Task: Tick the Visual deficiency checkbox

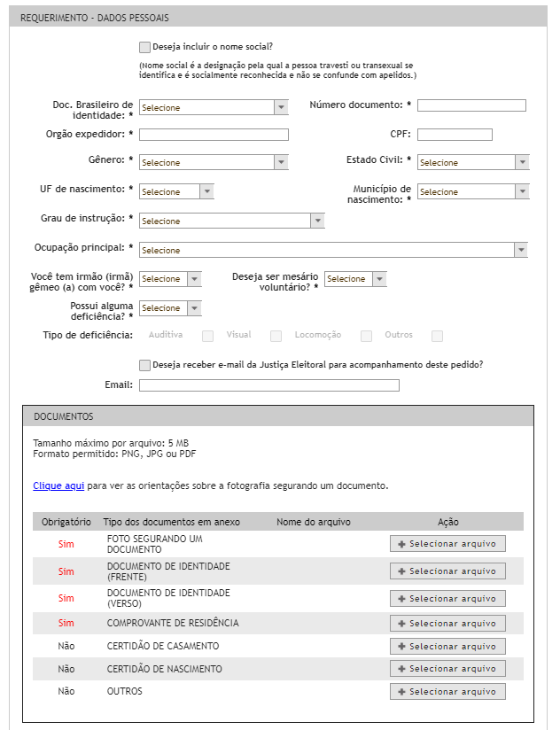Action: click(x=276, y=336)
